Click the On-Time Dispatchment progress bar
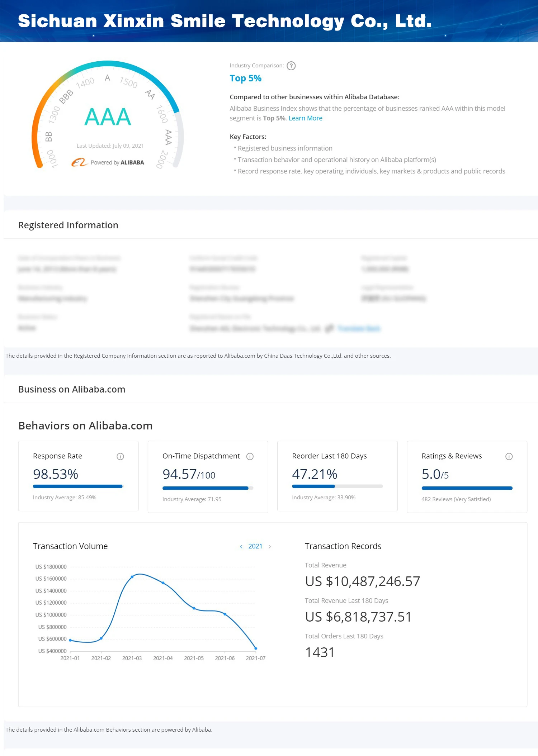538x756 pixels. tap(208, 488)
